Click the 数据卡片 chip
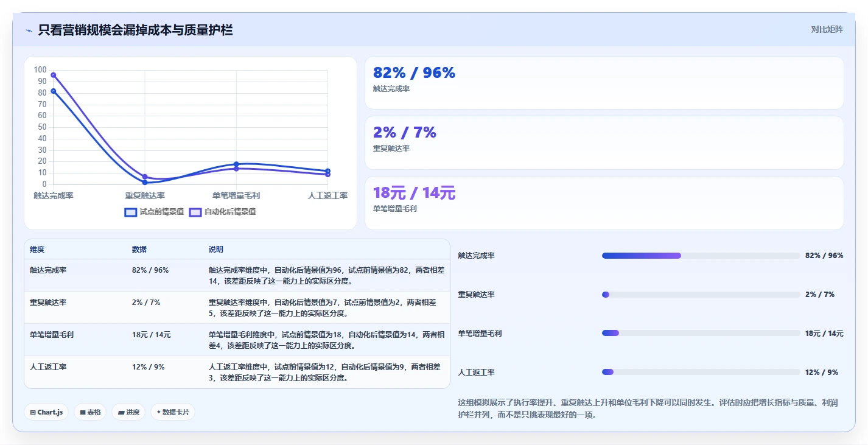The width and height of the screenshot is (868, 445). (173, 412)
